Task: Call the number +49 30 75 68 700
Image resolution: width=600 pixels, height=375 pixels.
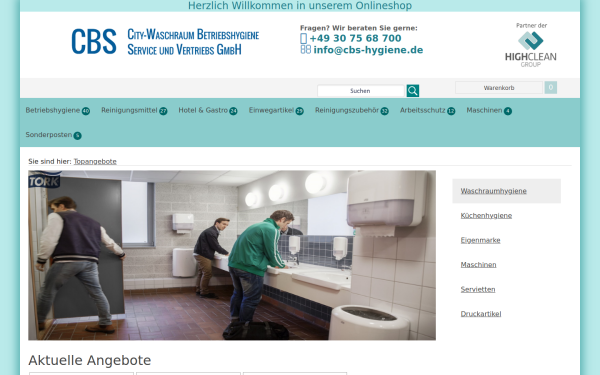Action: 355,38
